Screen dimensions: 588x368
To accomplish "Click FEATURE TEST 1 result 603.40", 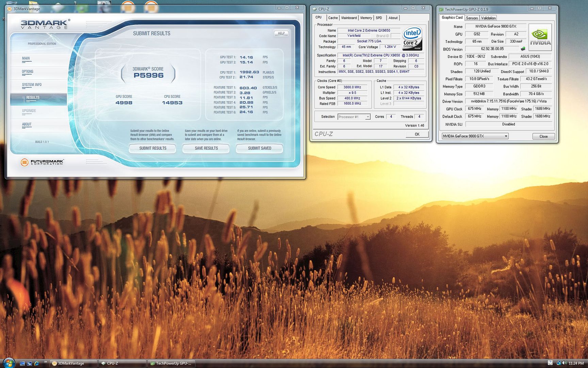I will click(x=248, y=88).
